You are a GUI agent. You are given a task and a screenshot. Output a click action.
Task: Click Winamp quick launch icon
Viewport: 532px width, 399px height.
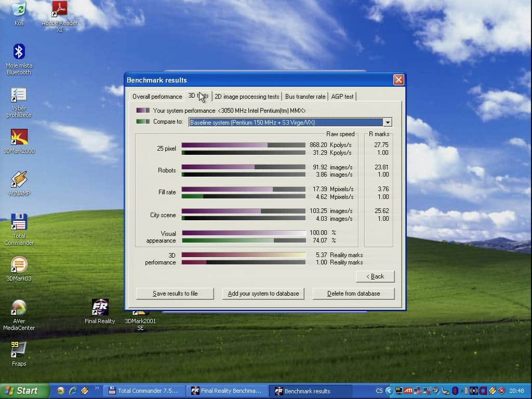pos(85,391)
